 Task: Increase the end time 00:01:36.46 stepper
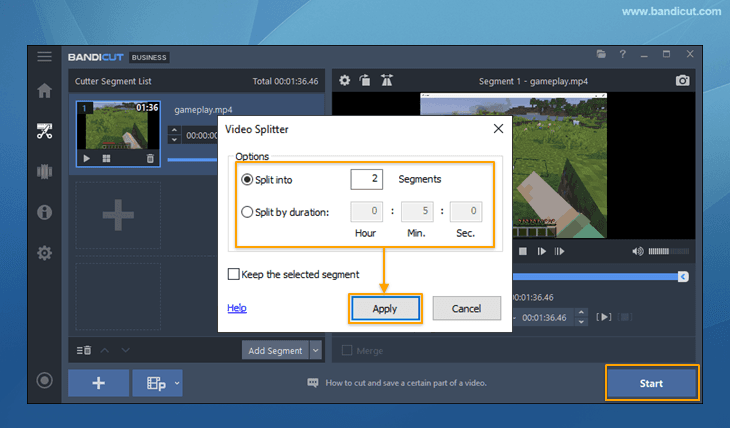point(581,313)
